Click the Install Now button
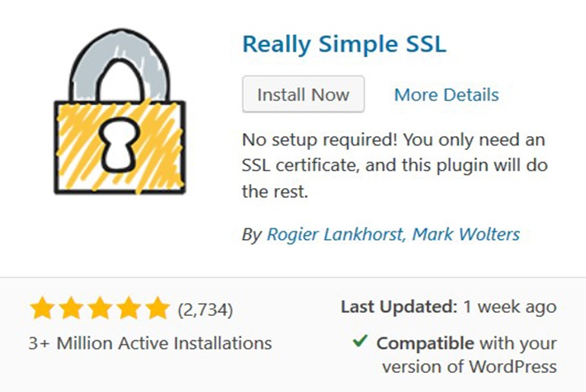The image size is (586, 392). (303, 94)
